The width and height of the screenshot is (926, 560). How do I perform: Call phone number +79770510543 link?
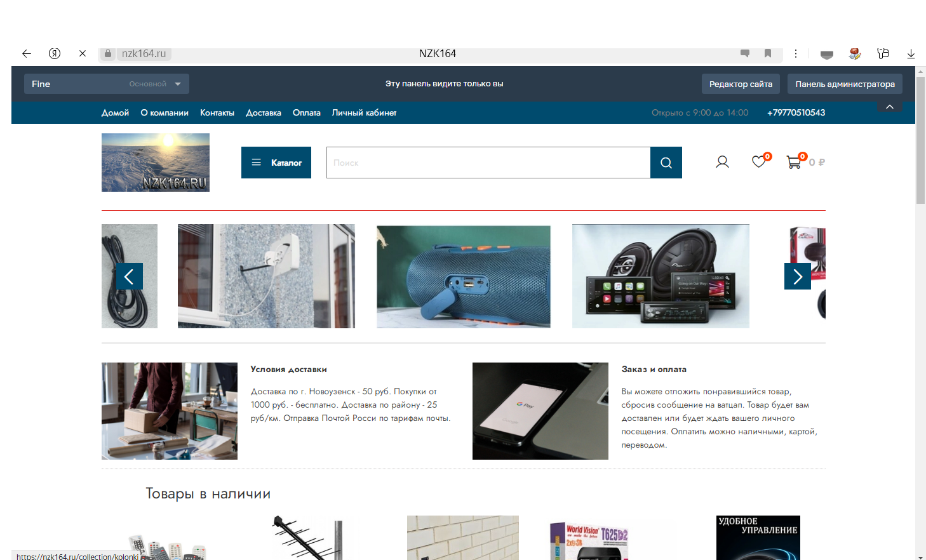(x=796, y=112)
